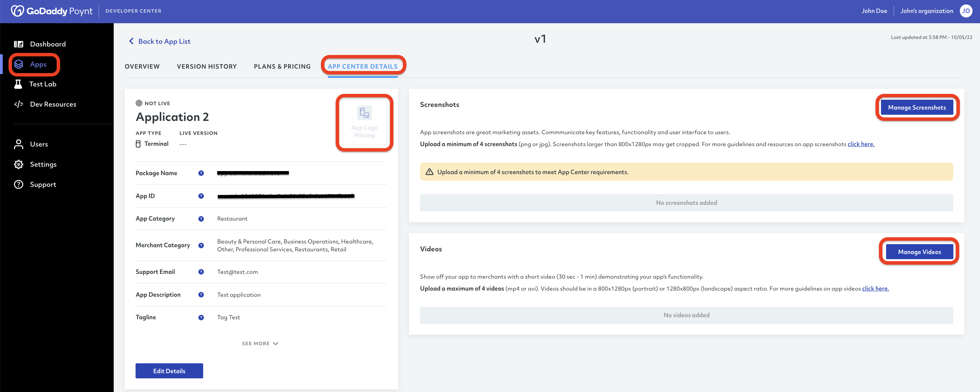
Task: Expand the SEE MORE section
Action: pos(260,343)
